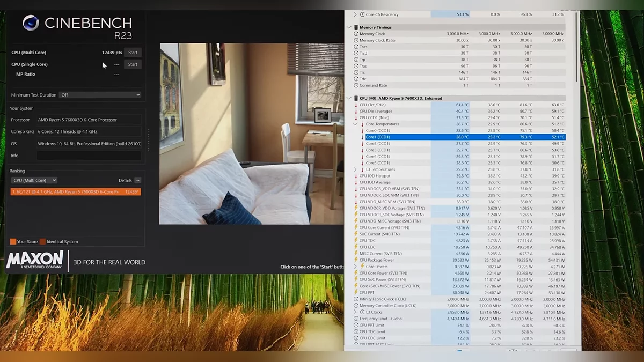This screenshot has width=644, height=362.
Task: Start the CPU Multi Core test
Action: point(133,53)
